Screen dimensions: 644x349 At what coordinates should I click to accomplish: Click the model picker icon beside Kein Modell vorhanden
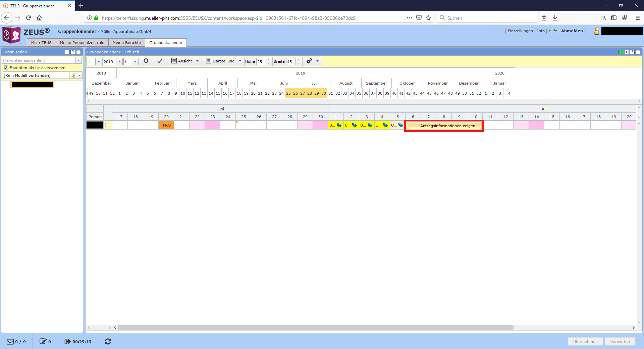[x=73, y=76]
